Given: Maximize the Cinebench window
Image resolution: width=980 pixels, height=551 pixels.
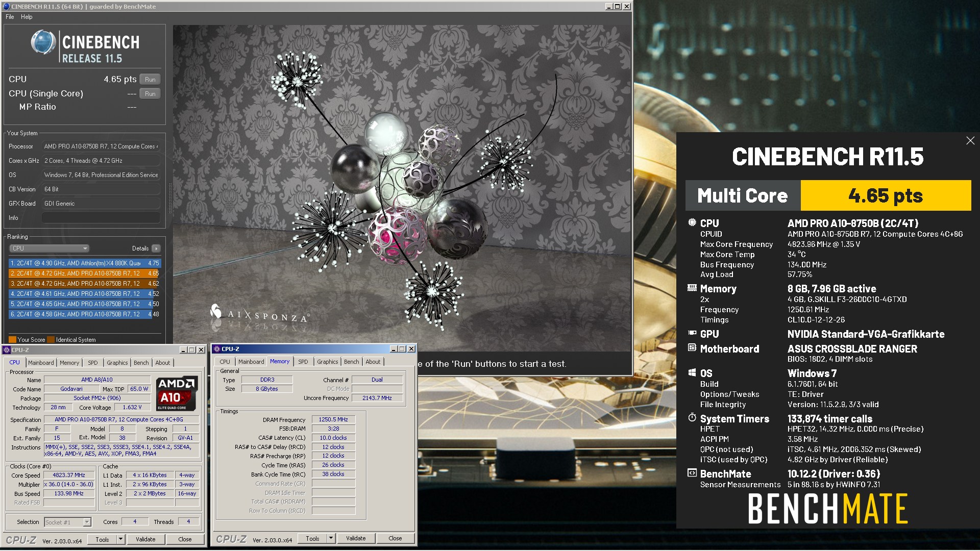Looking at the screenshot, I should [618, 7].
